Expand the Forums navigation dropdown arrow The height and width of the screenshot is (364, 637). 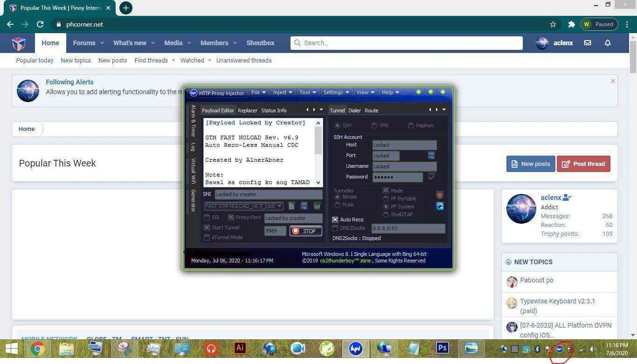[102, 43]
